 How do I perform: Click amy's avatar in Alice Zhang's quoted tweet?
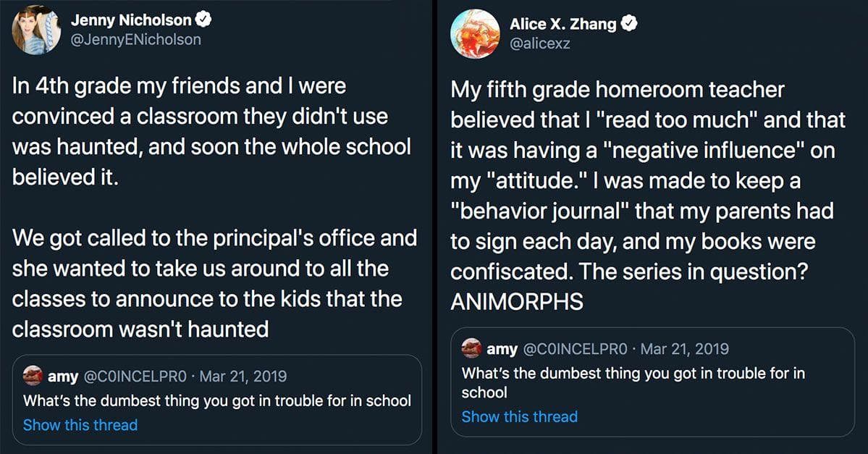[x=472, y=349]
